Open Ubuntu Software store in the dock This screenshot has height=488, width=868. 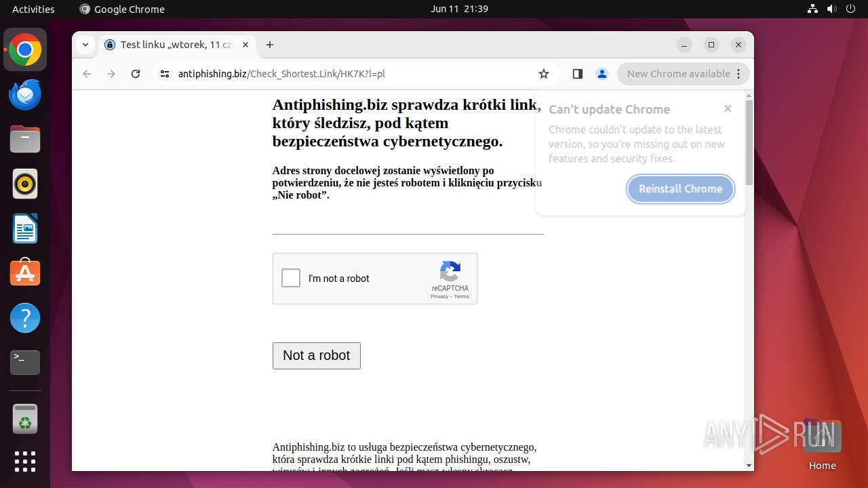[25, 273]
